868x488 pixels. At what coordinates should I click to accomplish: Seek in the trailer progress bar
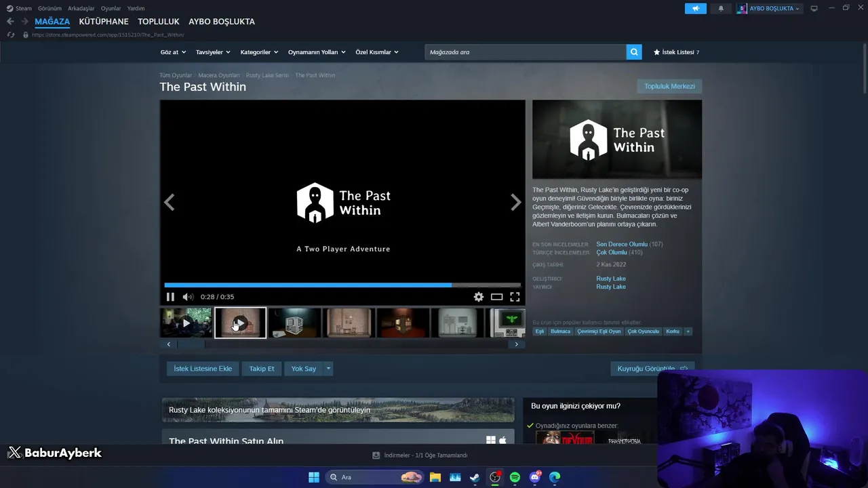coord(342,285)
